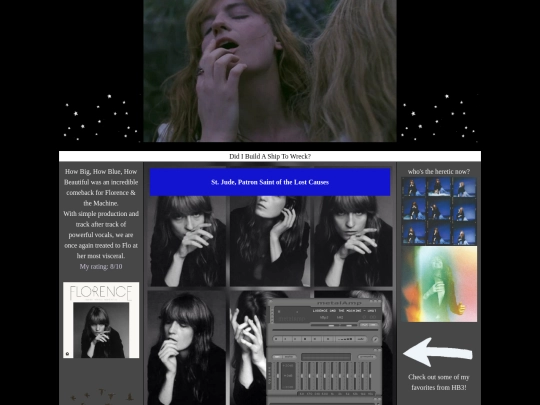
Task: Click the 170 Hz equalizer band slider
Action: tap(309, 376)
